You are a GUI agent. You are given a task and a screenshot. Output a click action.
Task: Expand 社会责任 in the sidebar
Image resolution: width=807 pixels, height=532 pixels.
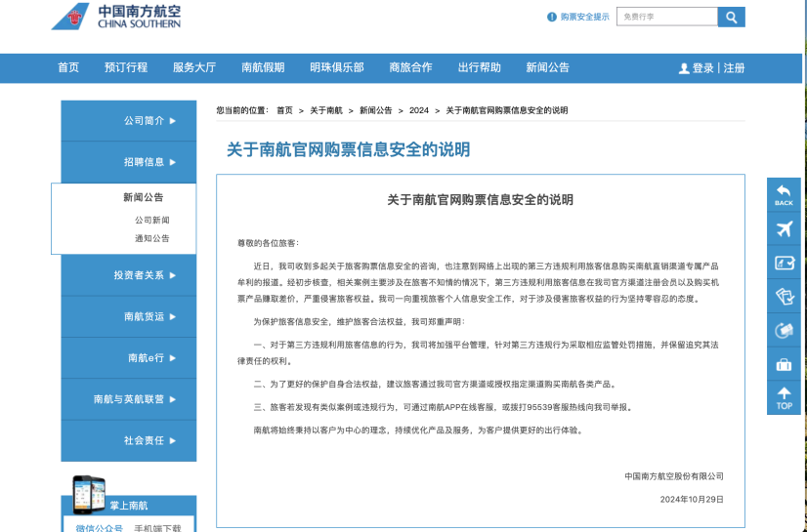[x=129, y=440]
